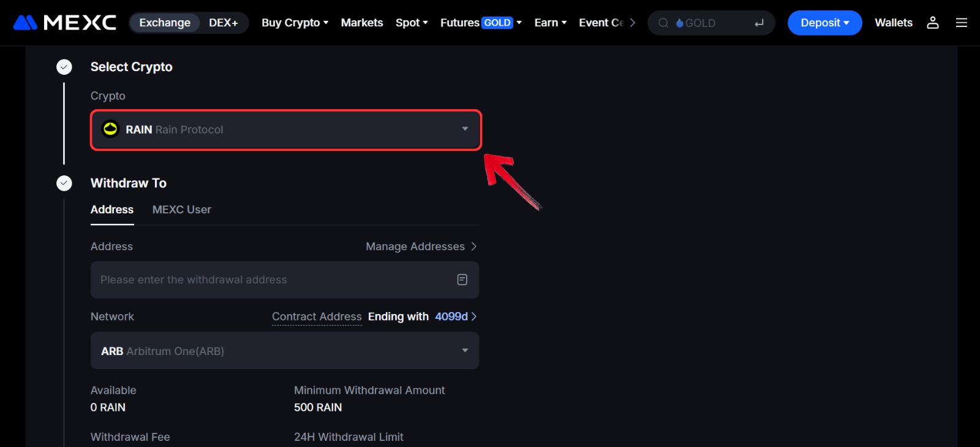The height and width of the screenshot is (447, 980).
Task: Expand the Buy Crypto menu
Action: point(295,23)
